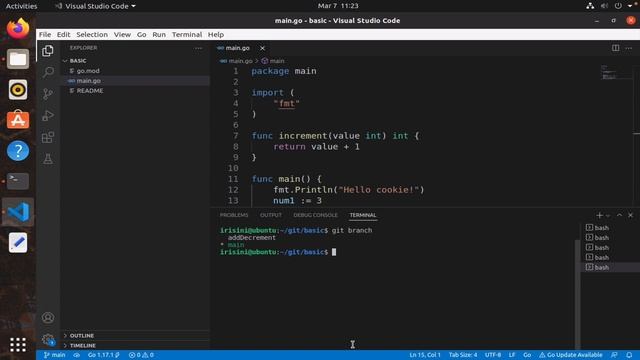Click the main git branch status item
640x360 pixels.
[54, 355]
